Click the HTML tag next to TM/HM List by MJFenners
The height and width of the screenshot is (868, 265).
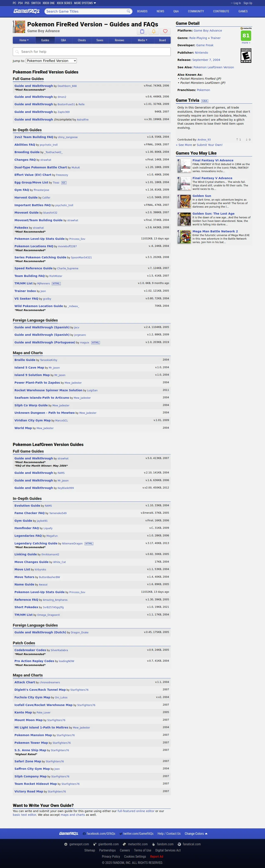click(56, 284)
